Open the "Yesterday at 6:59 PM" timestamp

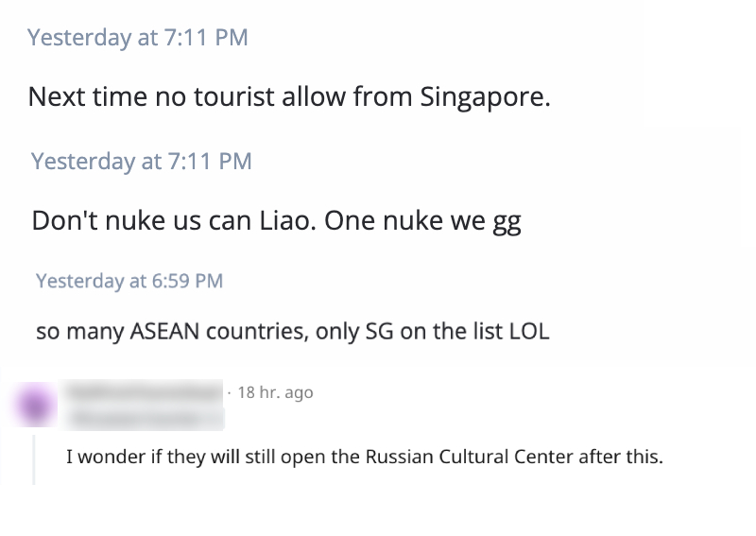pos(129,281)
